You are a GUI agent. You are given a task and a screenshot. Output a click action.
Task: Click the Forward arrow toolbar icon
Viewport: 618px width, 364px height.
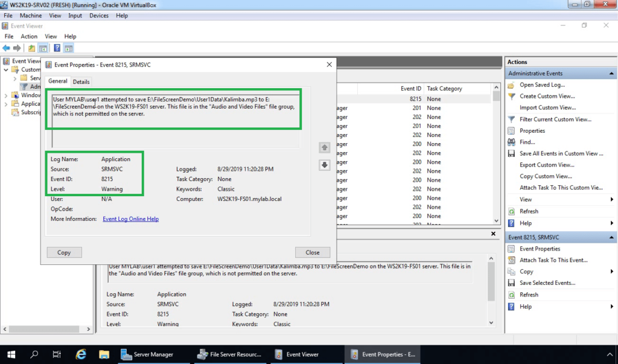click(17, 48)
